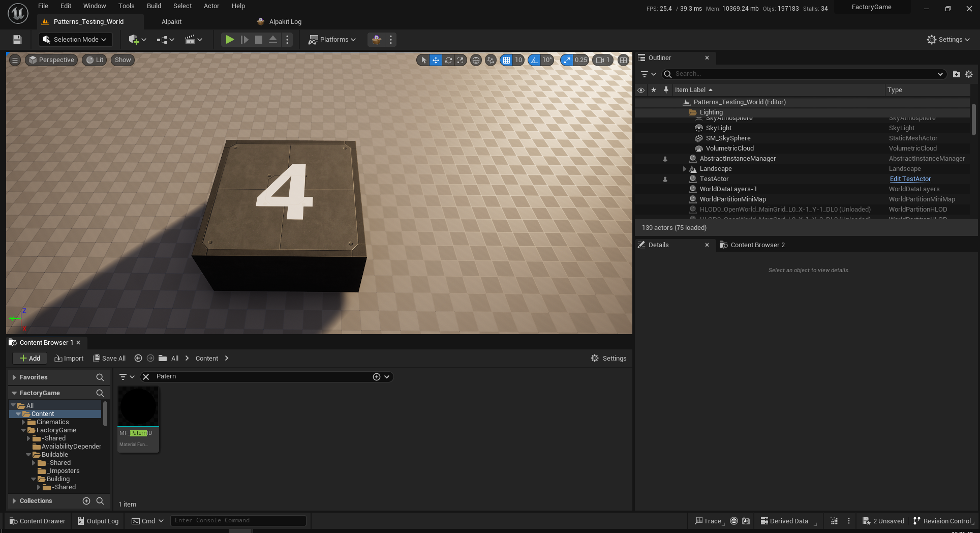Switch to the Content Browser 2 tab

752,245
